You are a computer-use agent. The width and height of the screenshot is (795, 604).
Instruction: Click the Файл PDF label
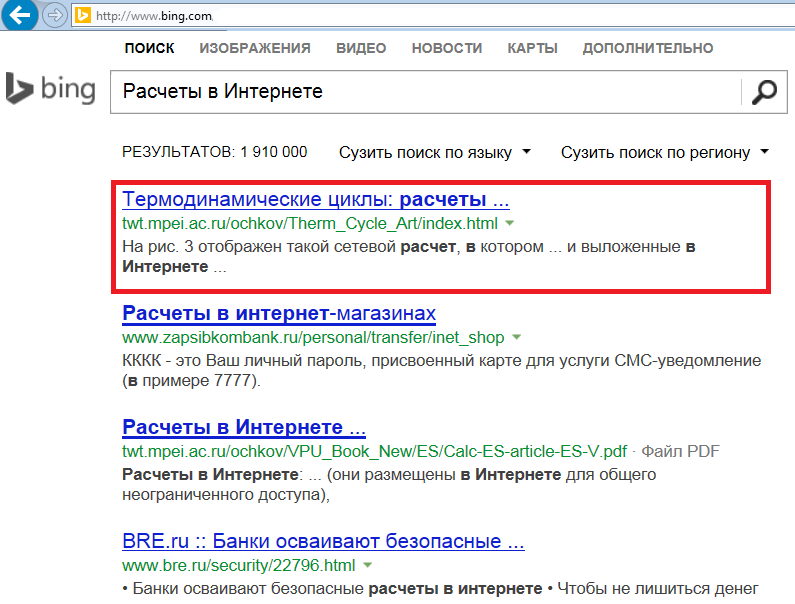pyautogui.click(x=680, y=451)
